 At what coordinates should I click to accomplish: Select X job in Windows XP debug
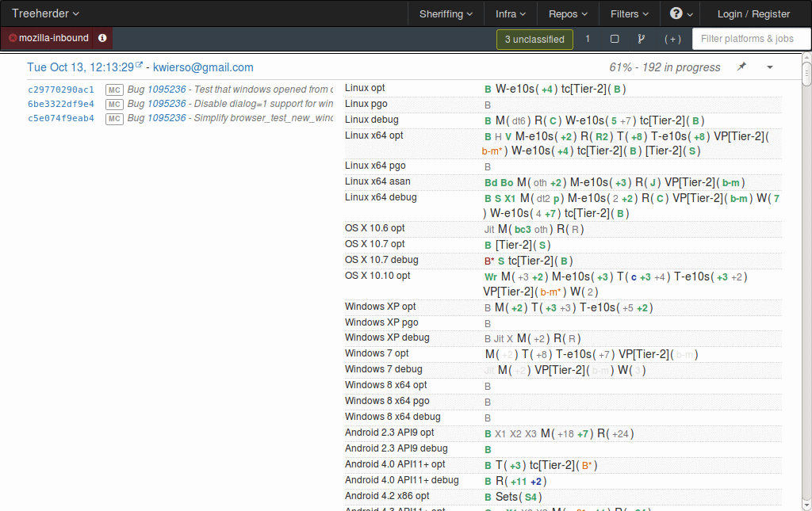(x=510, y=339)
